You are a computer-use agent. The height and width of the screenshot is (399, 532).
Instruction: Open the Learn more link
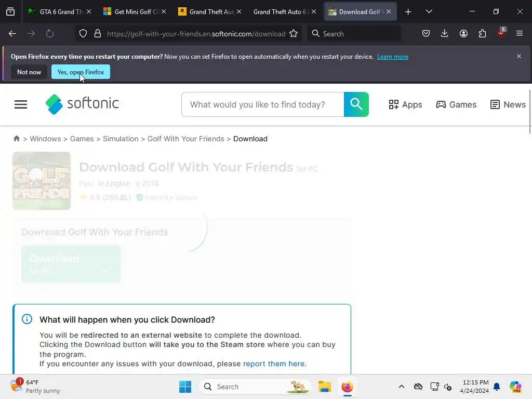tap(393, 57)
